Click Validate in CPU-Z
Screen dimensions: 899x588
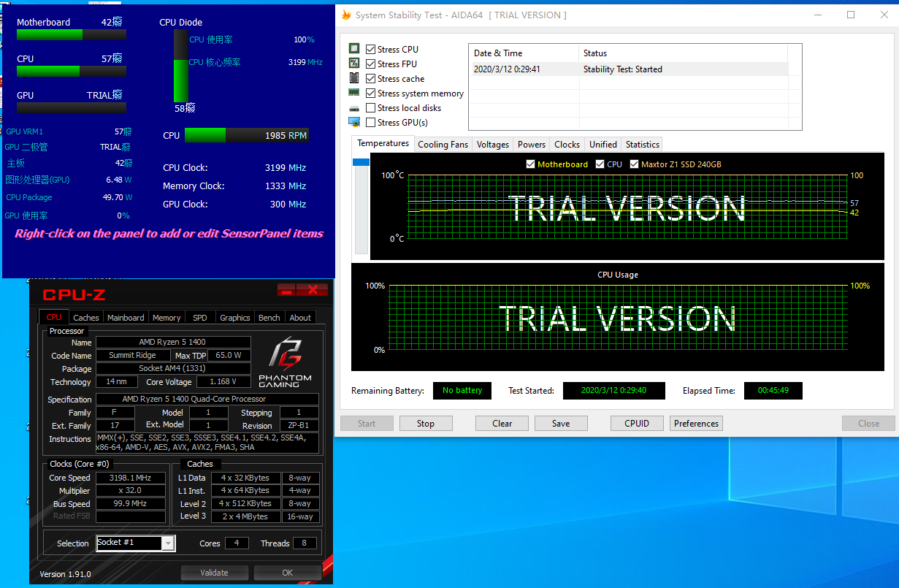point(215,573)
